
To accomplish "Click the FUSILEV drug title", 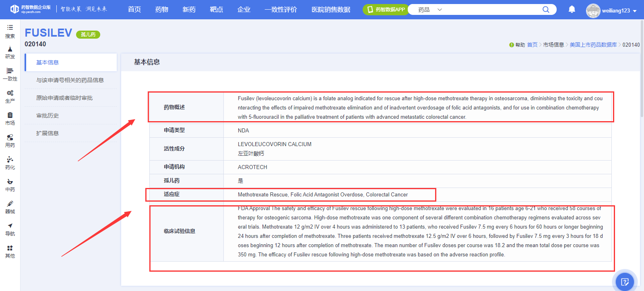I will pyautogui.click(x=48, y=33).
